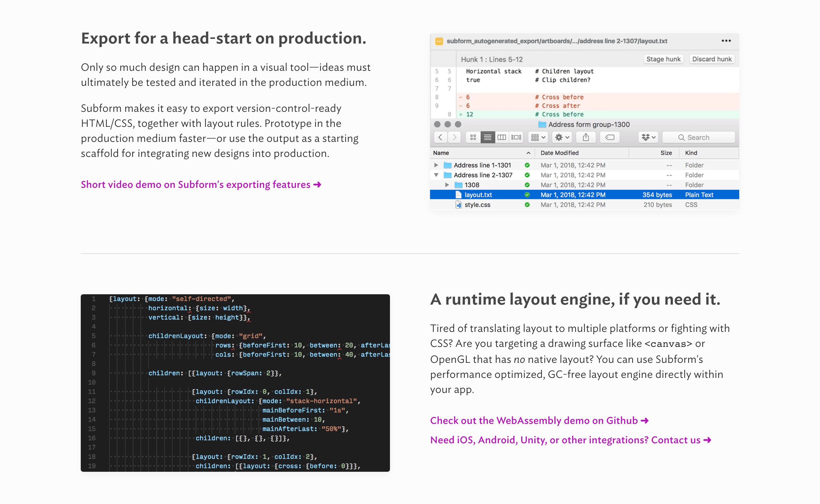
Task: Click the 'Plain Text' kind cell
Action: (x=699, y=195)
